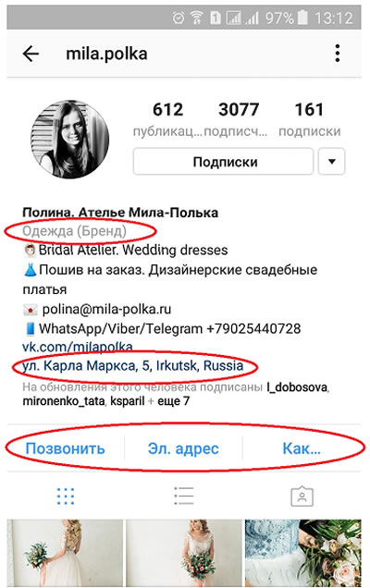Expand the suggestions dropdown arrow button
The image size is (370, 588).
331,162
